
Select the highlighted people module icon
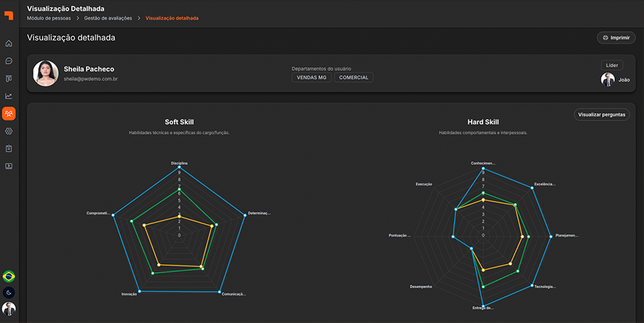[x=9, y=113]
